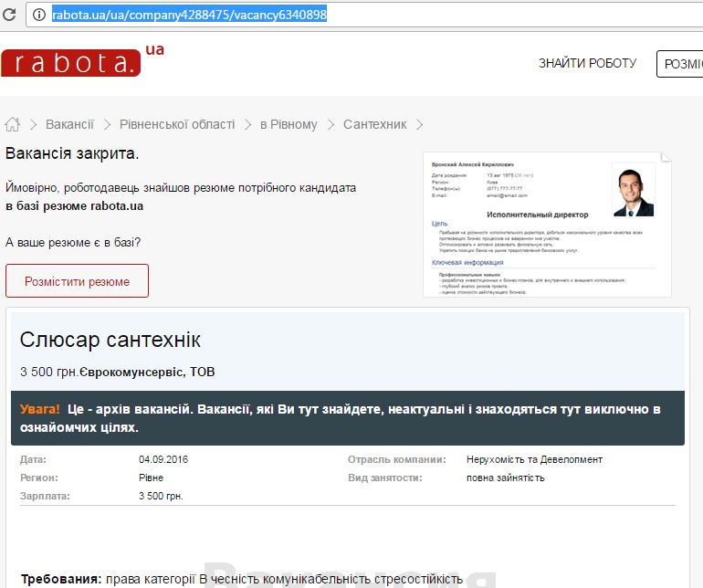Screen dimensions: 703x588
Task: Click the Слюсар сантехнік vacancy title
Action: [110, 341]
